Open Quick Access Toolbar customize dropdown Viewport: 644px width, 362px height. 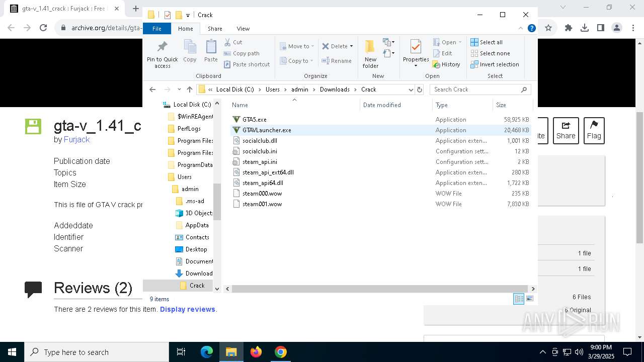pos(188,15)
